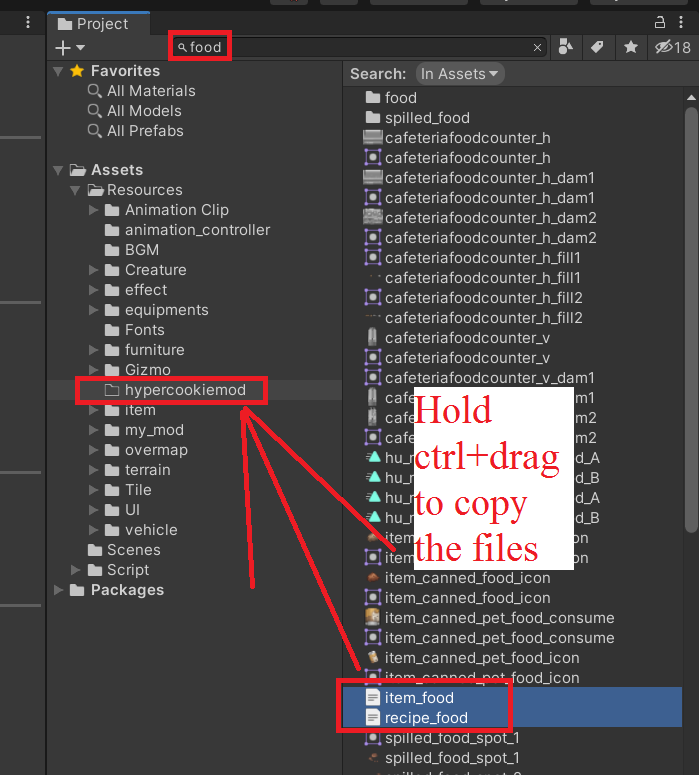Collapse the Resources folder
The image size is (699, 775).
point(76,190)
